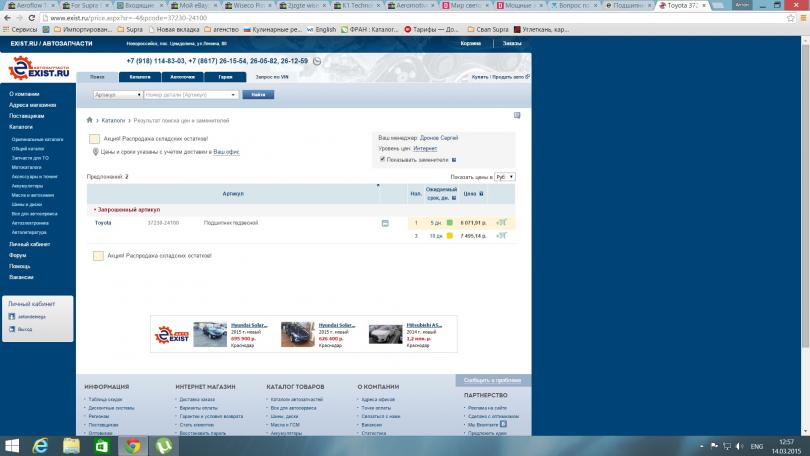Viewport: 810px width, 456px height.
Task: Switch to the eBay browser tab
Action: [x=193, y=5]
